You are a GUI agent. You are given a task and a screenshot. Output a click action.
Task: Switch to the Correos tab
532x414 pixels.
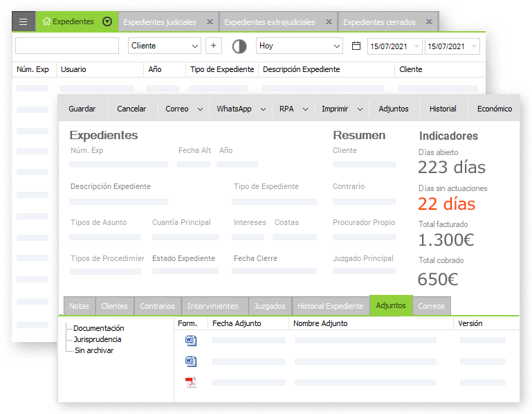point(431,306)
